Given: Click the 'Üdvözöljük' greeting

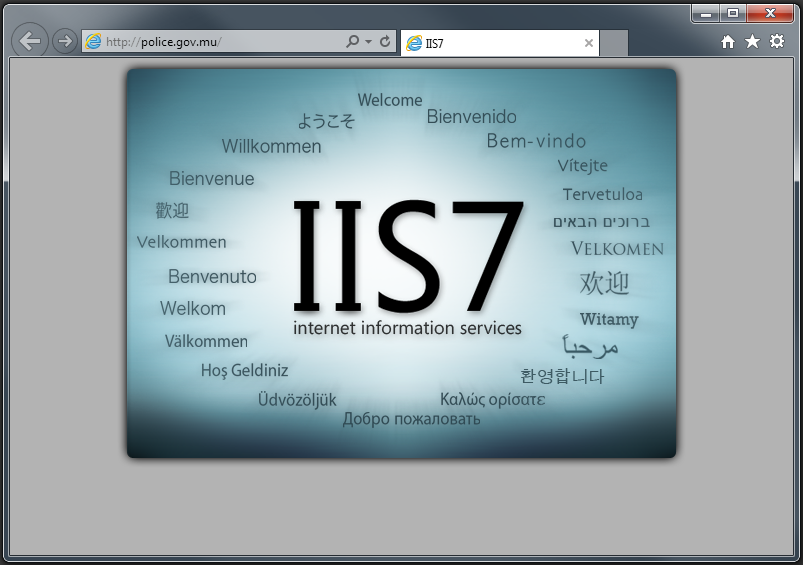Looking at the screenshot, I should (297, 400).
